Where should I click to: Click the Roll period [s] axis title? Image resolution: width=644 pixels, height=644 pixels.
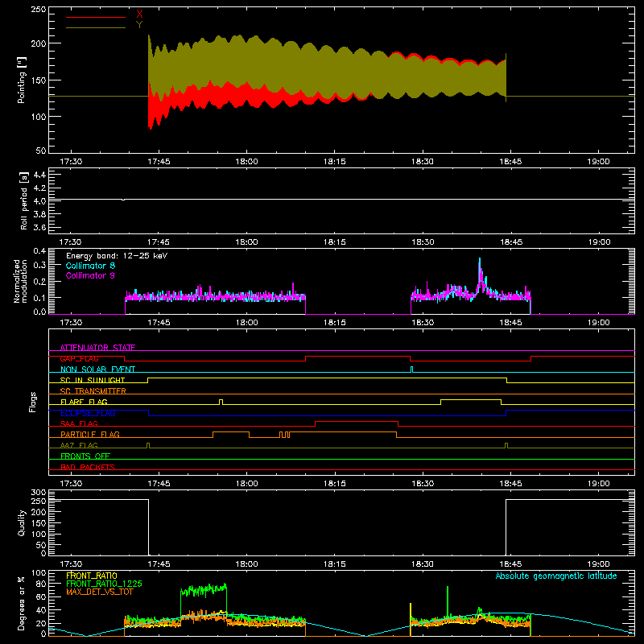click(x=24, y=200)
